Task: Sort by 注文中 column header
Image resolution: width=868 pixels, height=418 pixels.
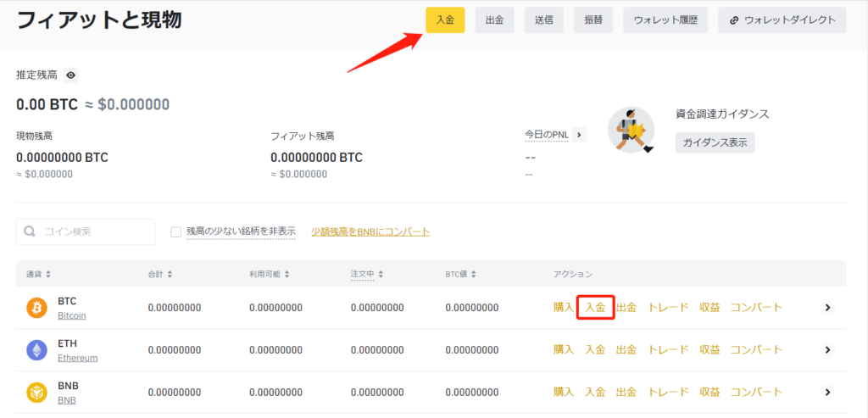Action: click(x=367, y=274)
